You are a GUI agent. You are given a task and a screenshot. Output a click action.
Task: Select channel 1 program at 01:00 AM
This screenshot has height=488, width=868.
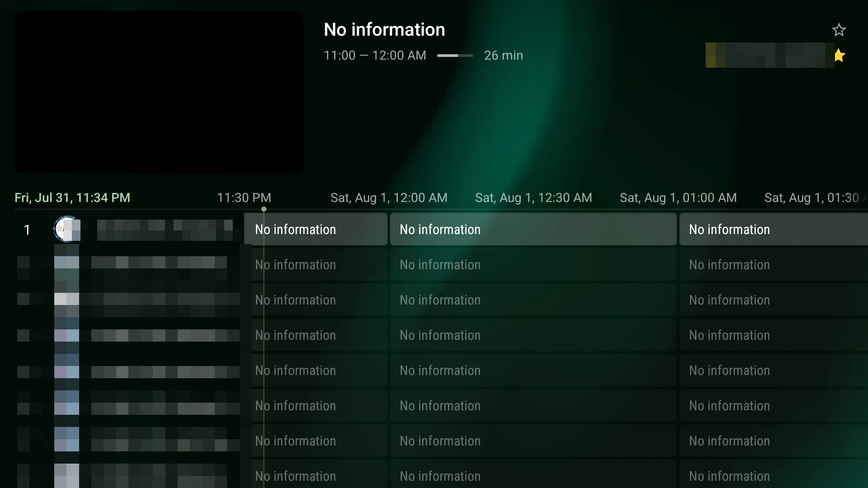coord(774,229)
